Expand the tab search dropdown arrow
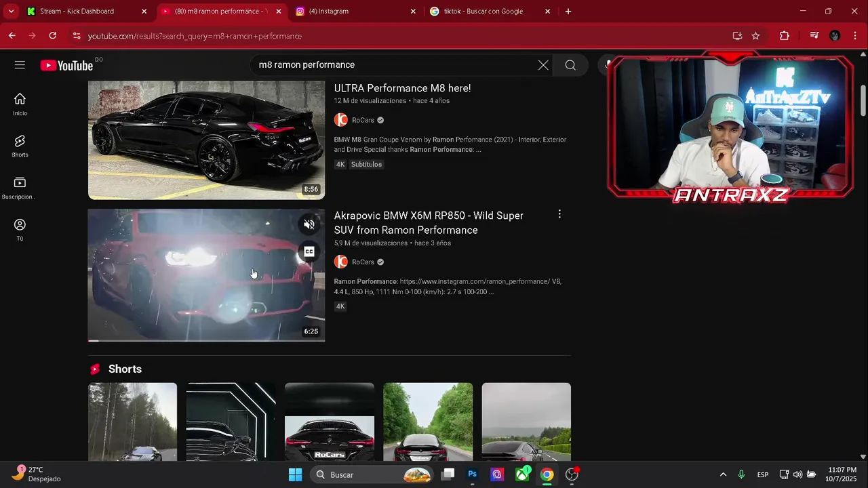 (x=11, y=12)
